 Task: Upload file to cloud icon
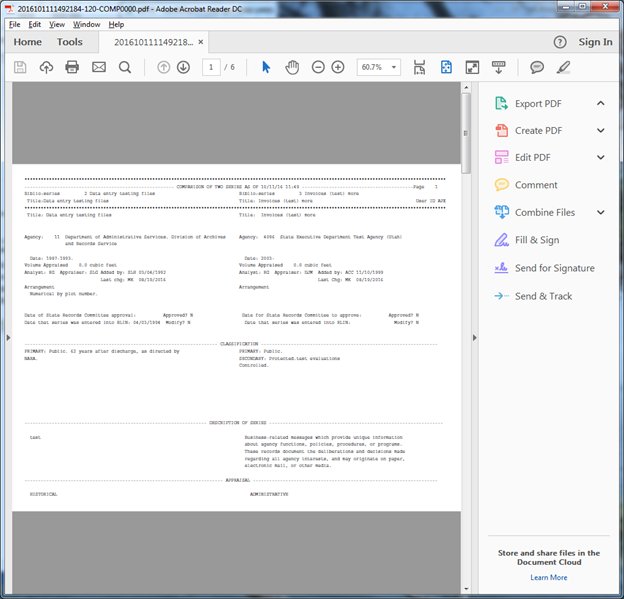click(x=46, y=67)
